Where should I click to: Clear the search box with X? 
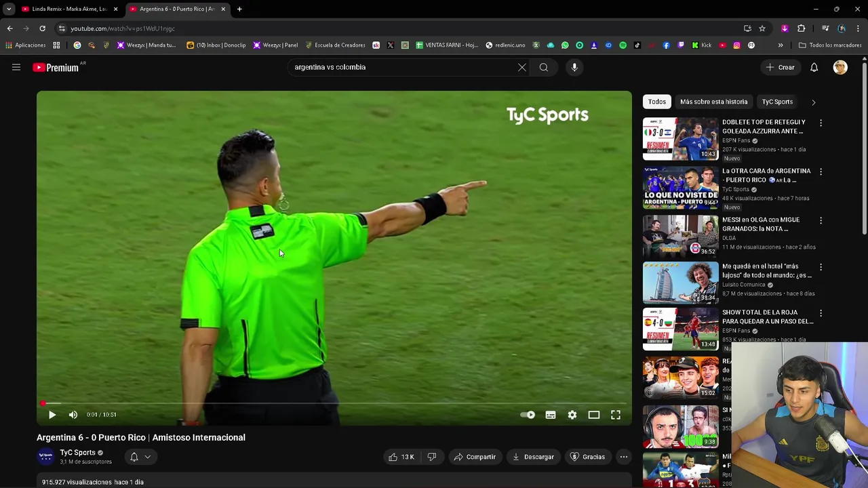(521, 67)
